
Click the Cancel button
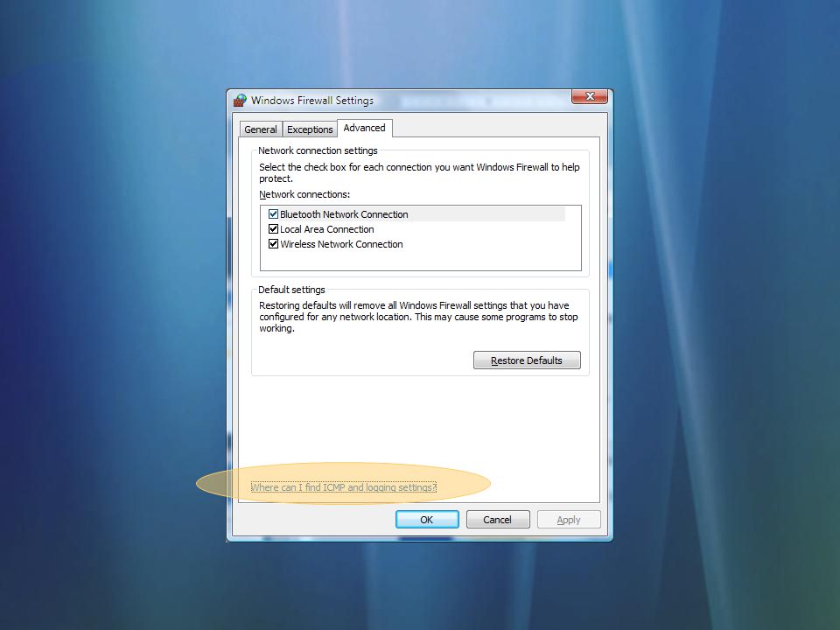(498, 520)
